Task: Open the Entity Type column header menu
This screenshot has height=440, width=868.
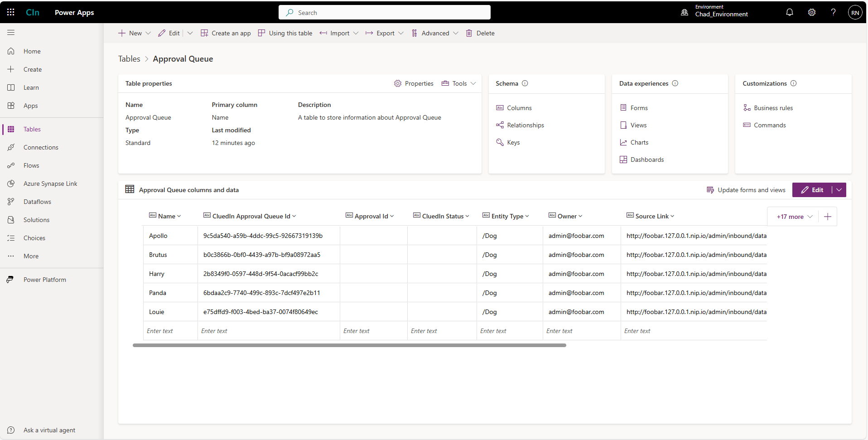Action: tap(527, 217)
